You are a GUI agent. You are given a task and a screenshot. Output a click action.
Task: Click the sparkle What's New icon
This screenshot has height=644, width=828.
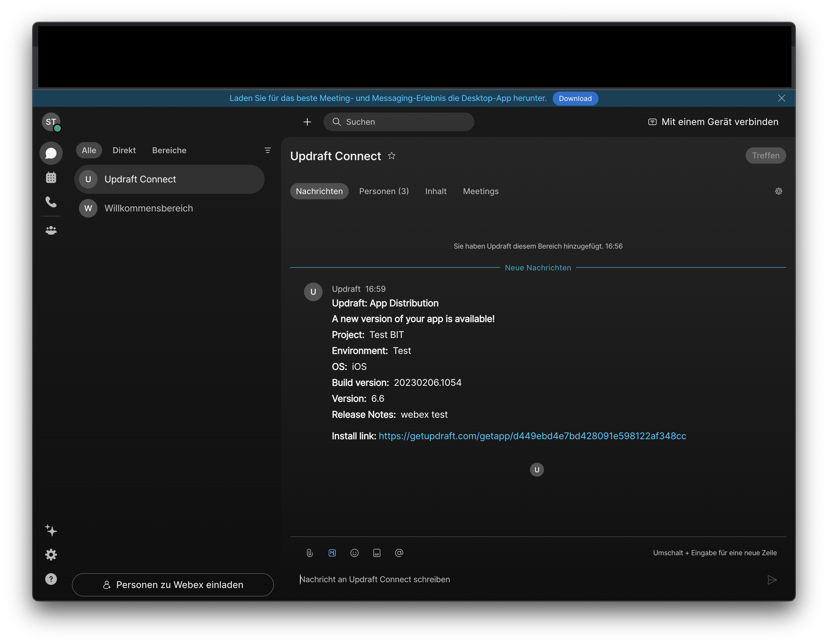click(x=51, y=530)
